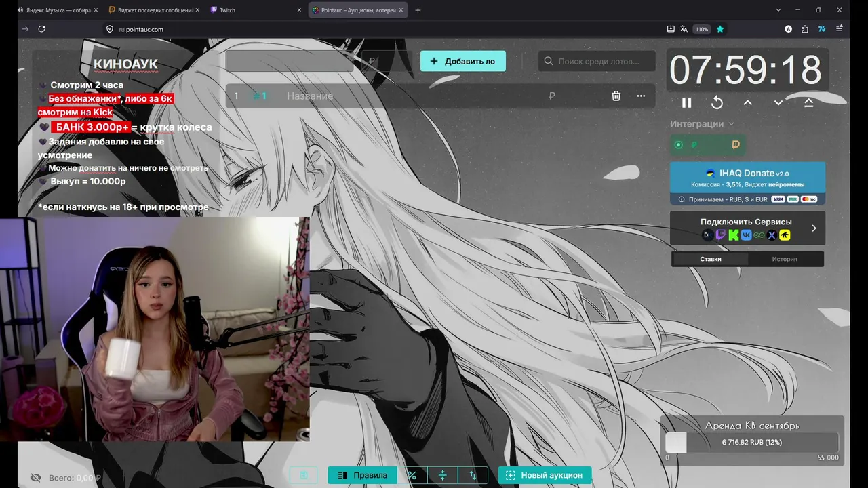This screenshot has height=488, width=868.
Task: Toggle the green integration radio indicator
Action: (678, 144)
